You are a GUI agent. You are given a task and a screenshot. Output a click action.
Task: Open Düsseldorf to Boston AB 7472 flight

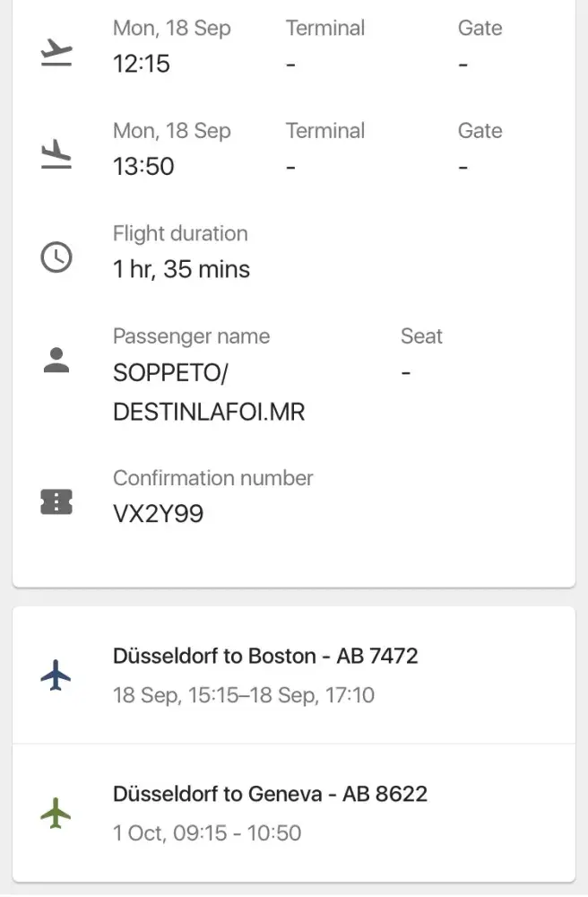pos(265,656)
